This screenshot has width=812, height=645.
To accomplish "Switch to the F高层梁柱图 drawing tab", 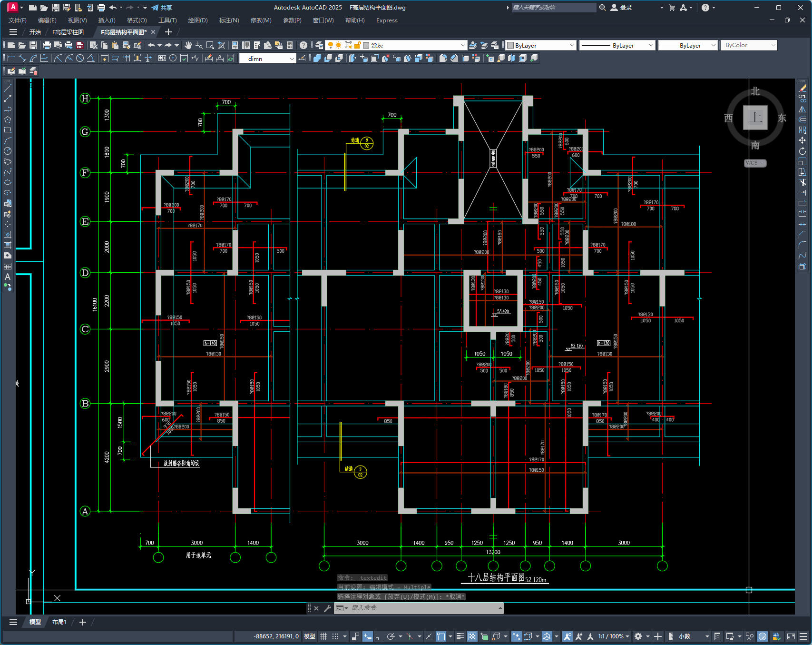I will (68, 32).
